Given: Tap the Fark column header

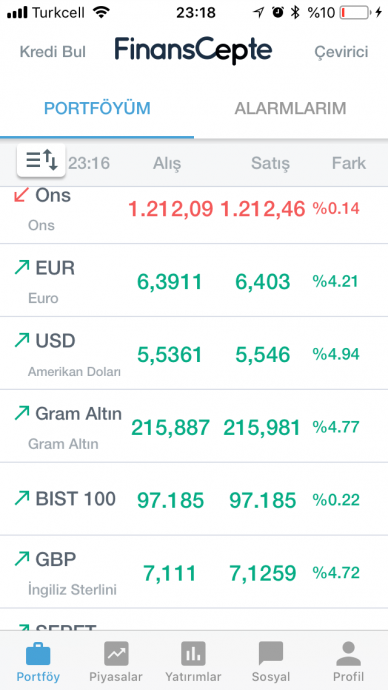Looking at the screenshot, I should (349, 163).
